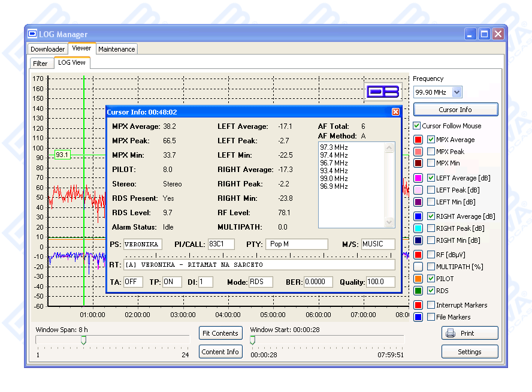Toggle the File Markers checkbox

431,317
